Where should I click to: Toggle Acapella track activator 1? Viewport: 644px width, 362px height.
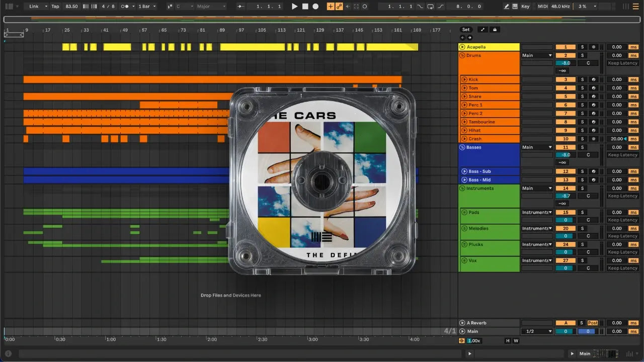pos(566,47)
